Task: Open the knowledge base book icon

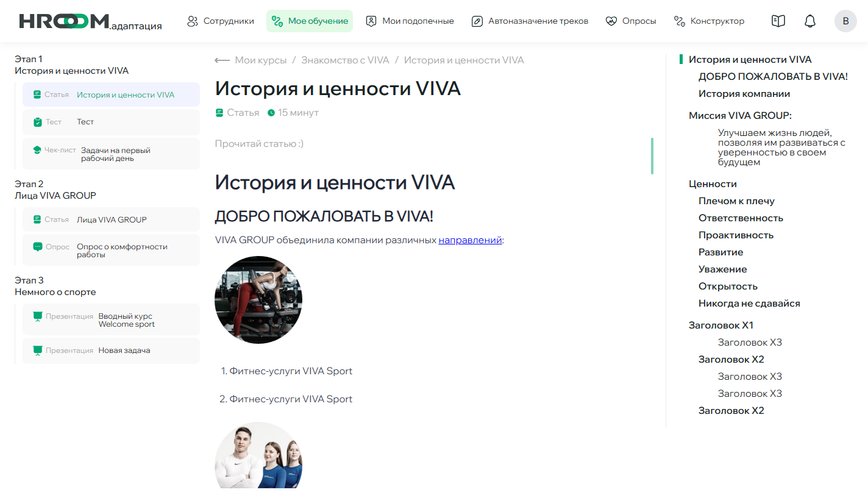Action: coord(778,21)
